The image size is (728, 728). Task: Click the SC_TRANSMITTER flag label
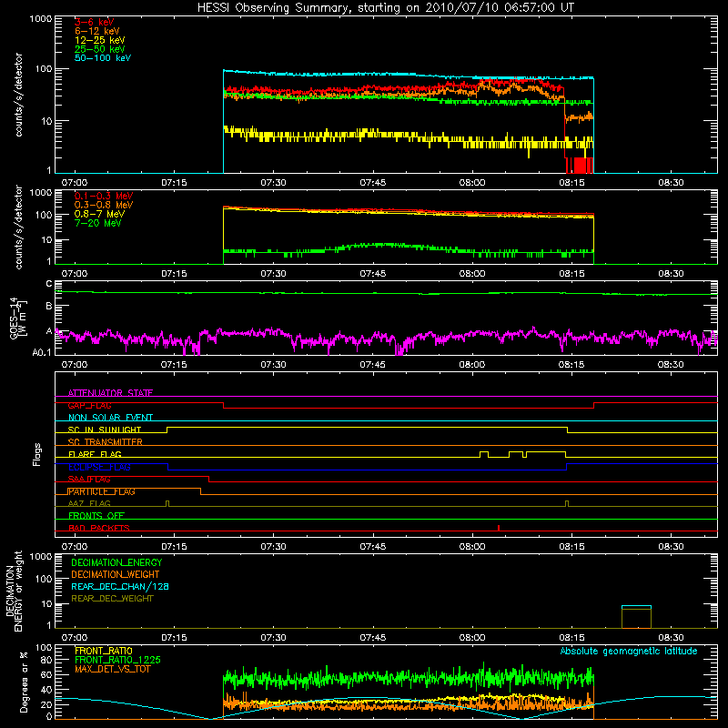106,441
